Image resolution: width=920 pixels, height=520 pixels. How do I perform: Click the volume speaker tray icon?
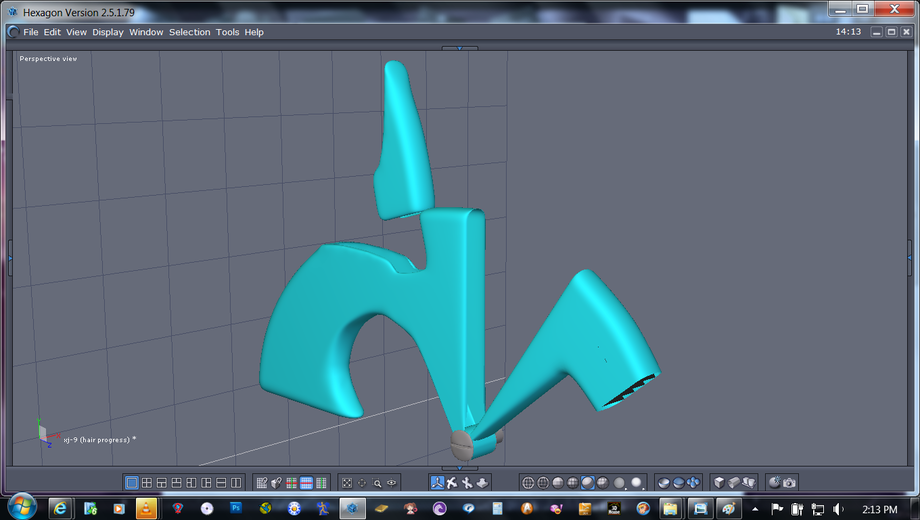coord(838,509)
